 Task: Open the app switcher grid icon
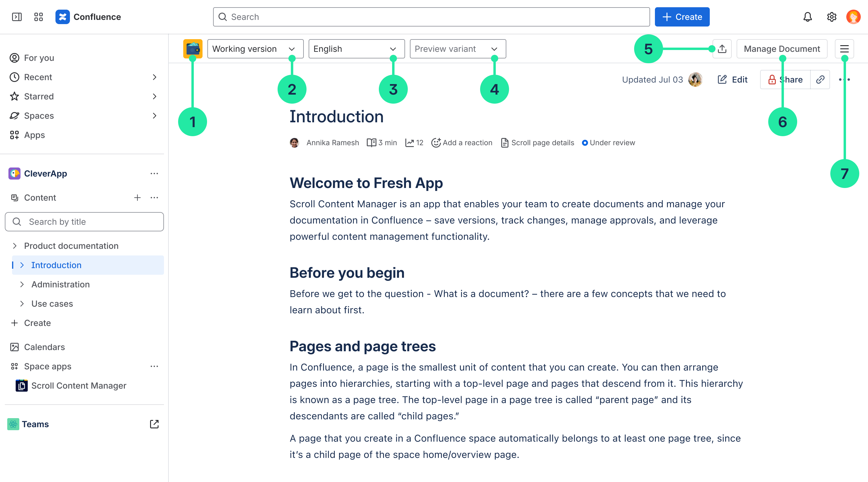coord(38,17)
